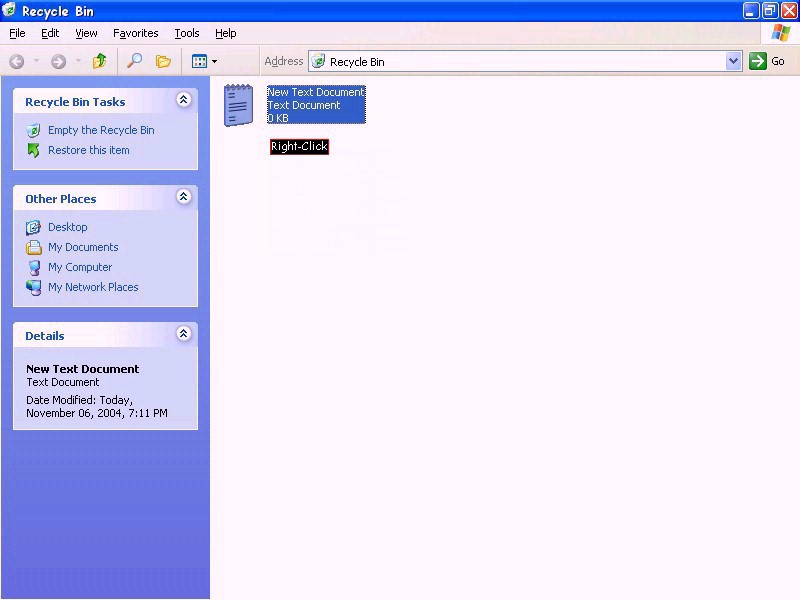The width and height of the screenshot is (800, 600).
Task: Open the Tools menu
Action: pos(187,33)
